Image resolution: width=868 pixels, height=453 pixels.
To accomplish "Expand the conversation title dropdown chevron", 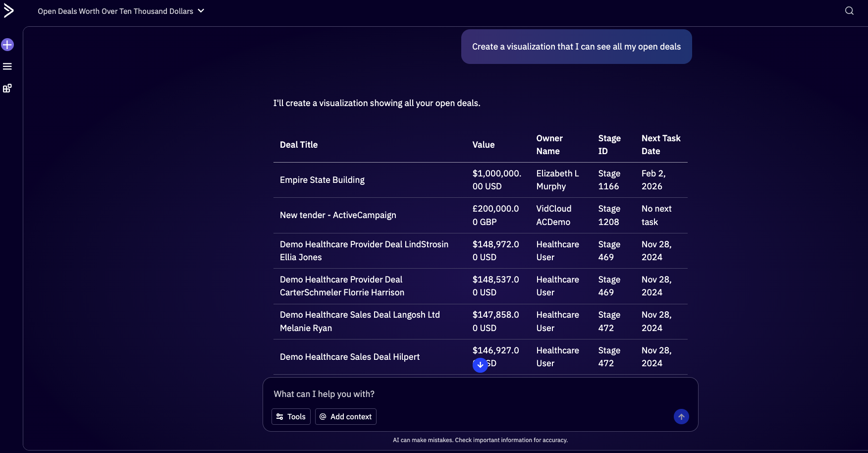I will click(x=201, y=11).
